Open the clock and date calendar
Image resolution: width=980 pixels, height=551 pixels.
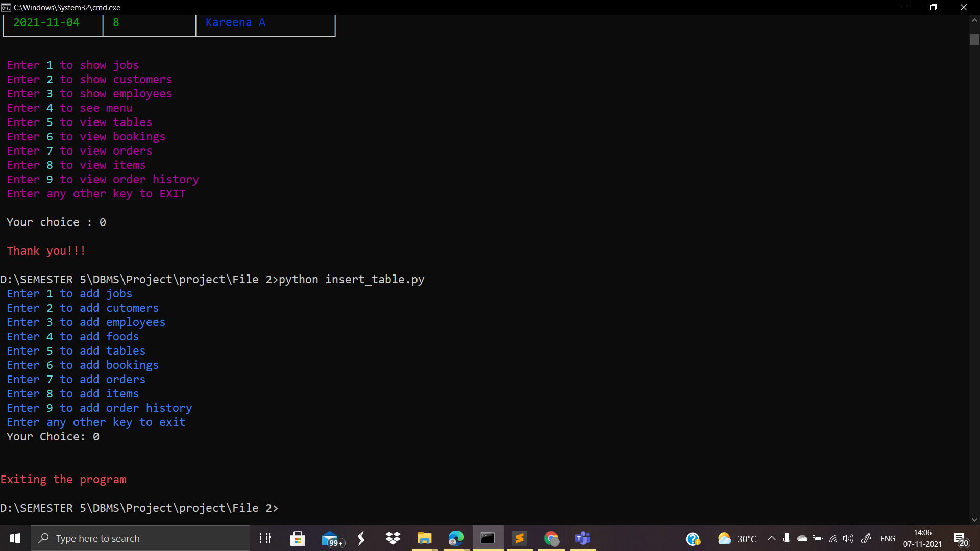(x=922, y=538)
